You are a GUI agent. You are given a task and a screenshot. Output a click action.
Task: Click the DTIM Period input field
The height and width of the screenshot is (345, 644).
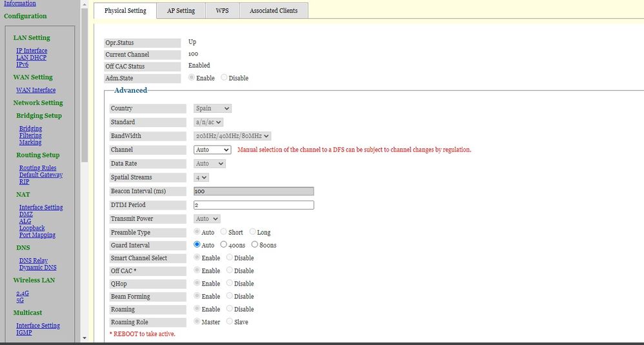(x=254, y=205)
